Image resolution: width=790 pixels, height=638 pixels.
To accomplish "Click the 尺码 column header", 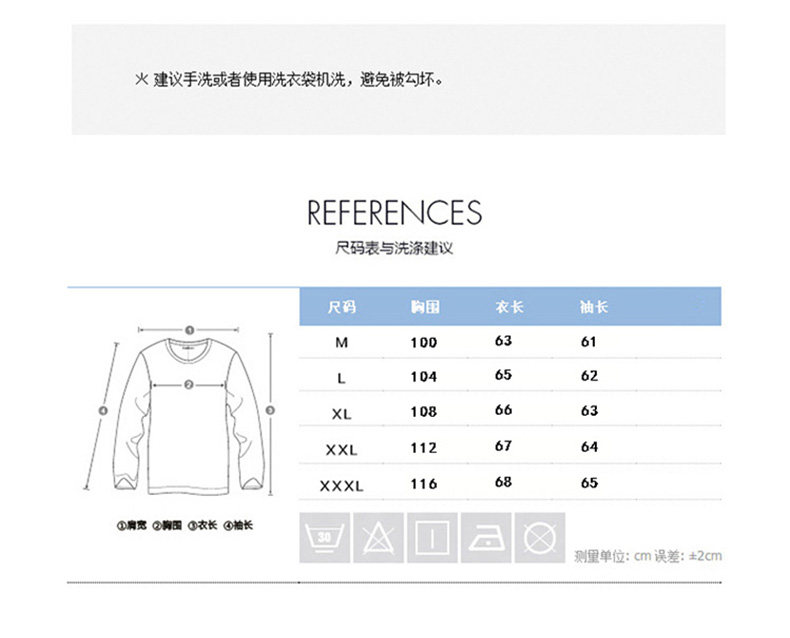I will point(342,306).
